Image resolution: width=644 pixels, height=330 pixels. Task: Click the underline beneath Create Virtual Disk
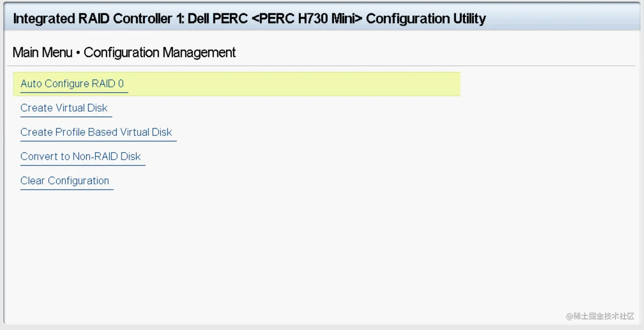point(66,116)
